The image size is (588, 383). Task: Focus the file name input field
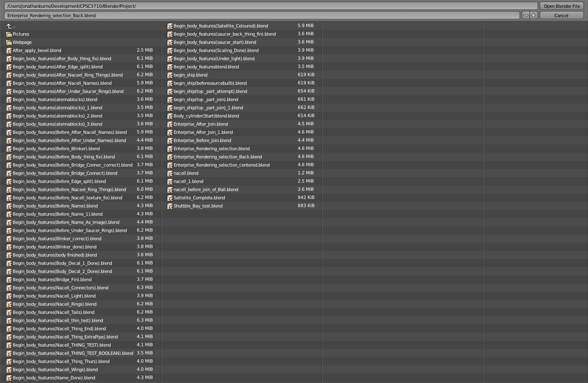tap(262, 15)
